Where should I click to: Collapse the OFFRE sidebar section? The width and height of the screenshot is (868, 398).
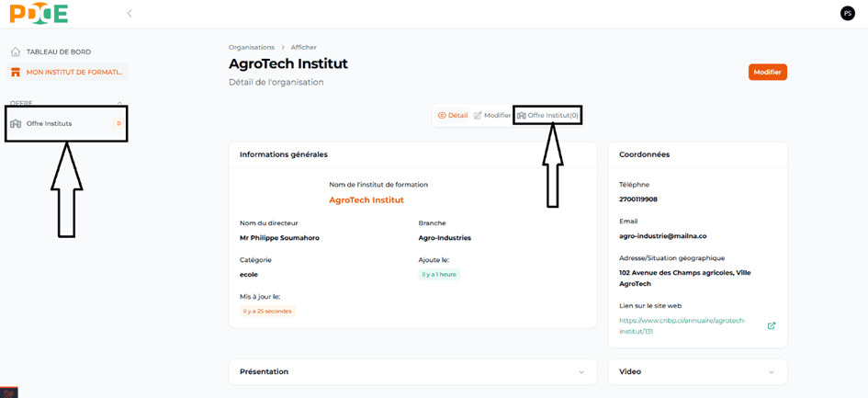click(119, 103)
